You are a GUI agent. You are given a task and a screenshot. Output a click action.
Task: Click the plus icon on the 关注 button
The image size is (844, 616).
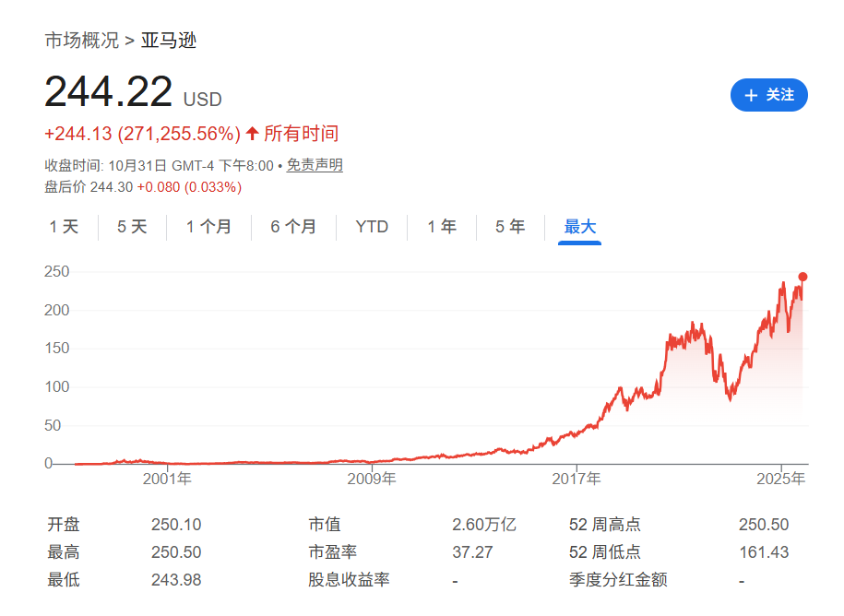[x=750, y=95]
